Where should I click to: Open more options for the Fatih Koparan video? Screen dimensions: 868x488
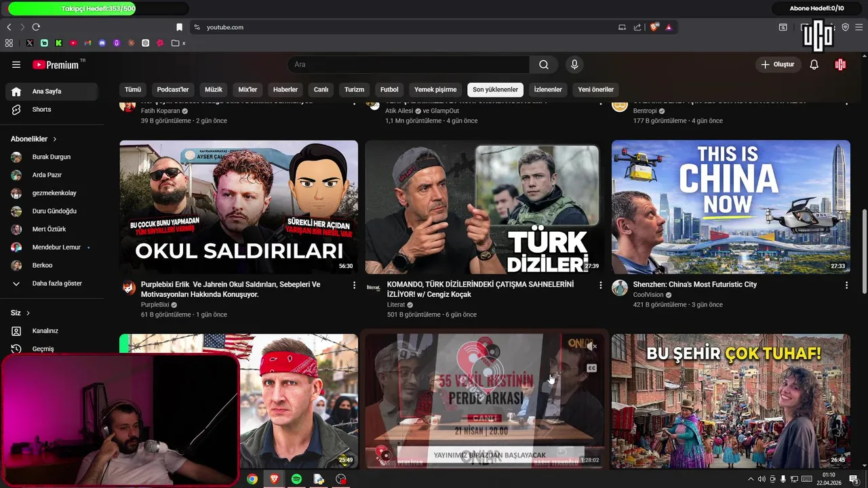354,102
